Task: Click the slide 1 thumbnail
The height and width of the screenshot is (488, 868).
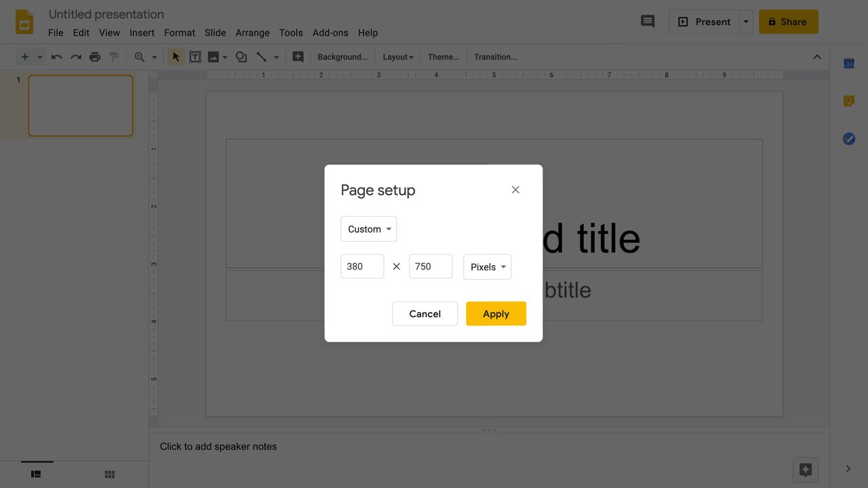Action: point(80,105)
